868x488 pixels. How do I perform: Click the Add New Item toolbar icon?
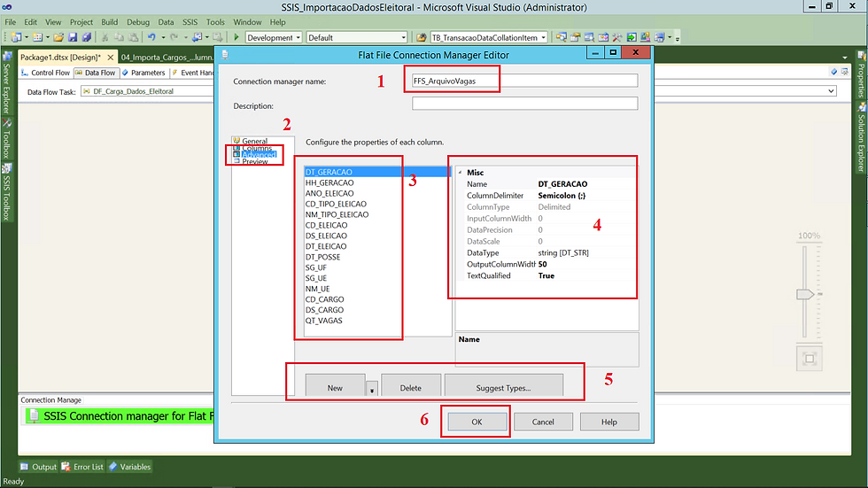37,37
